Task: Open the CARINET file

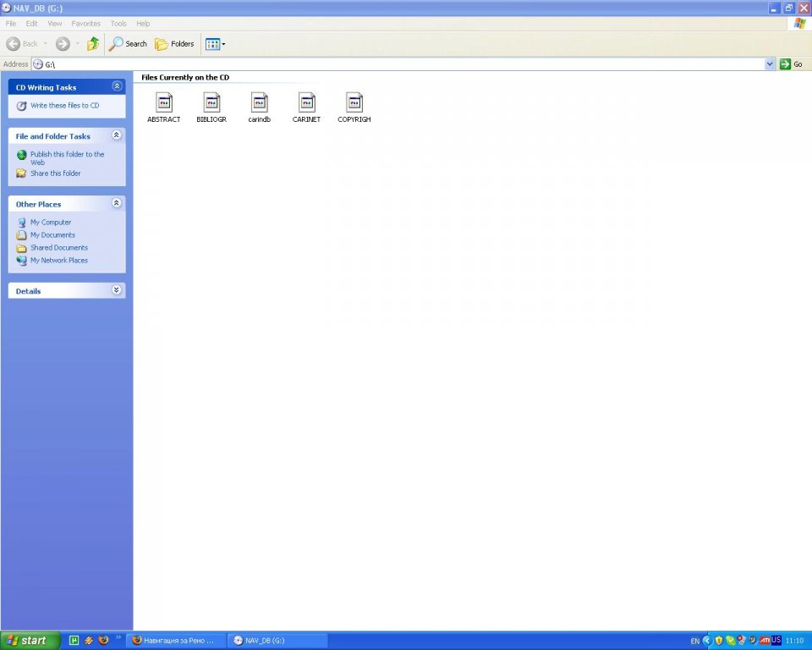Action: click(306, 102)
